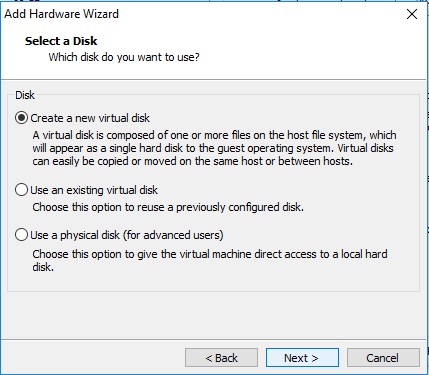The height and width of the screenshot is (375, 429).
Task: Click the Add Hardware Wizard title bar text
Action: (x=61, y=14)
